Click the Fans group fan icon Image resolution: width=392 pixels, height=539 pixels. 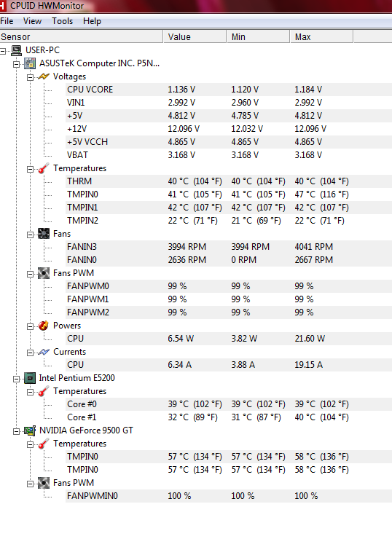tap(44, 234)
